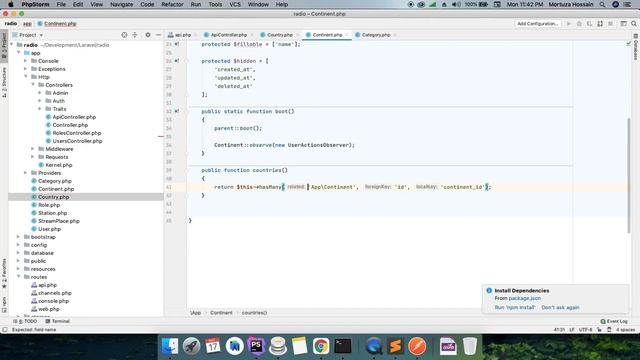Toggle the read-only lock icon in status bar
Screen dimensions: 640x360
click(599, 329)
